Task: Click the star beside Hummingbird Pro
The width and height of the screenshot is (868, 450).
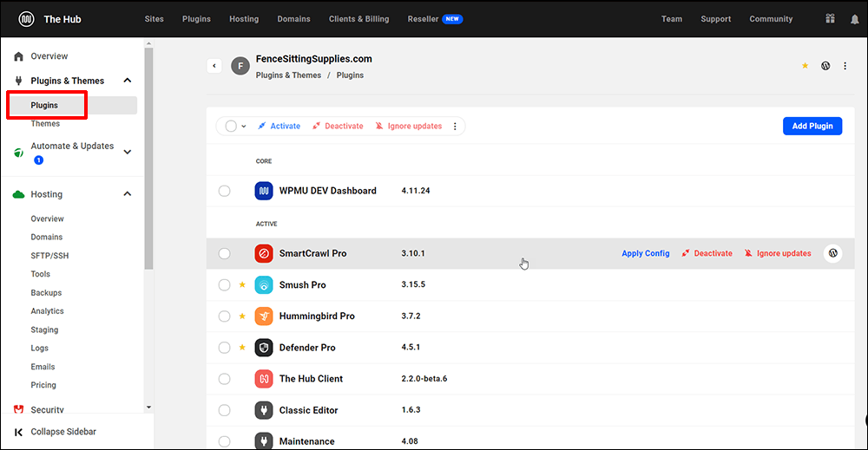Action: (242, 316)
